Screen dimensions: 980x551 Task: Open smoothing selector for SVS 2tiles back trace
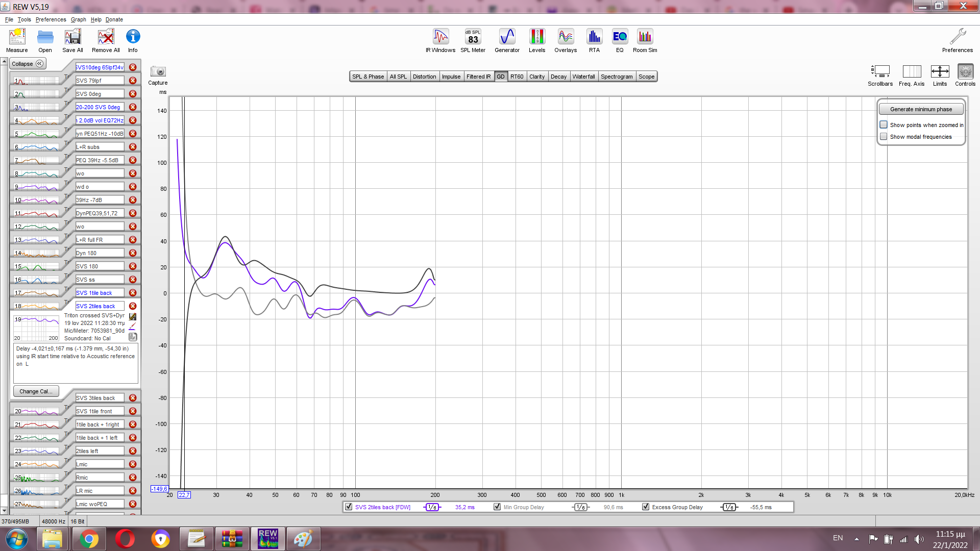click(432, 507)
